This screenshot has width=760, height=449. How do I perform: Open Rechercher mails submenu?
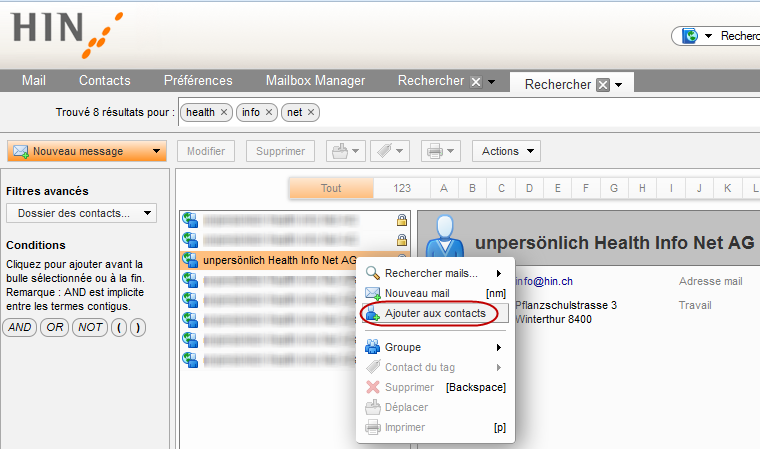pos(435,273)
